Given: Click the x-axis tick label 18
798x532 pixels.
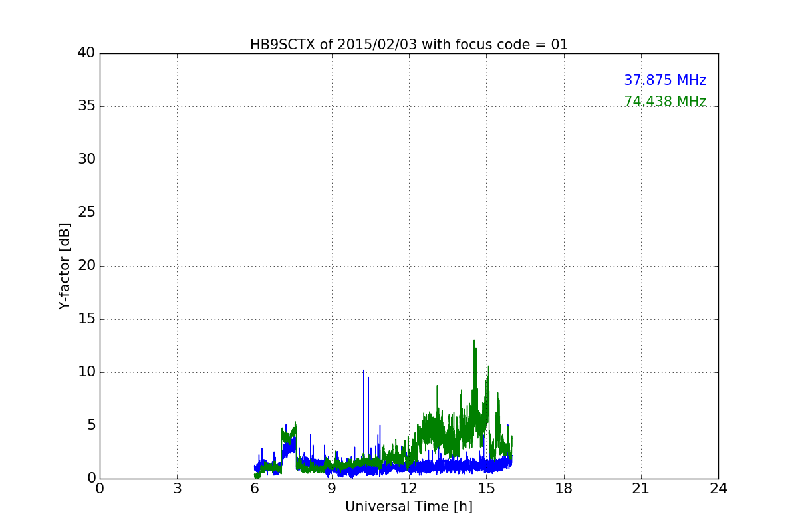Looking at the screenshot, I should click(564, 489).
